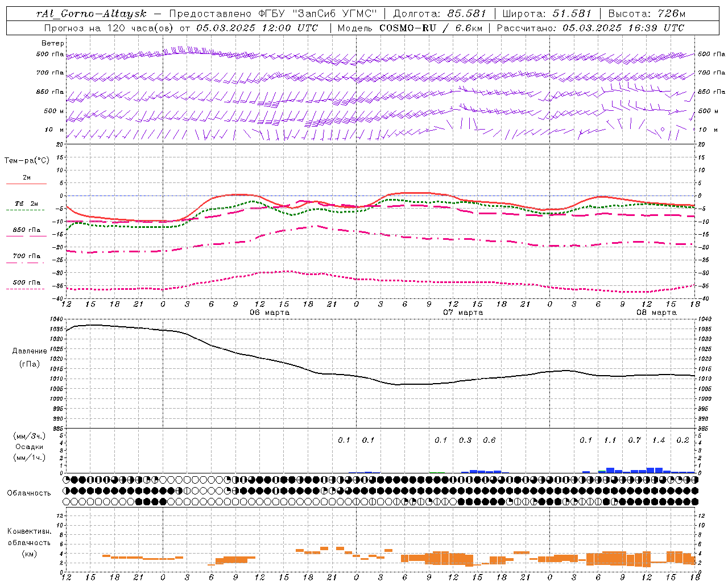Select forecast start time 05.03.2025 12:00 UTC
The width and height of the screenshot is (728, 582).
[257, 28]
